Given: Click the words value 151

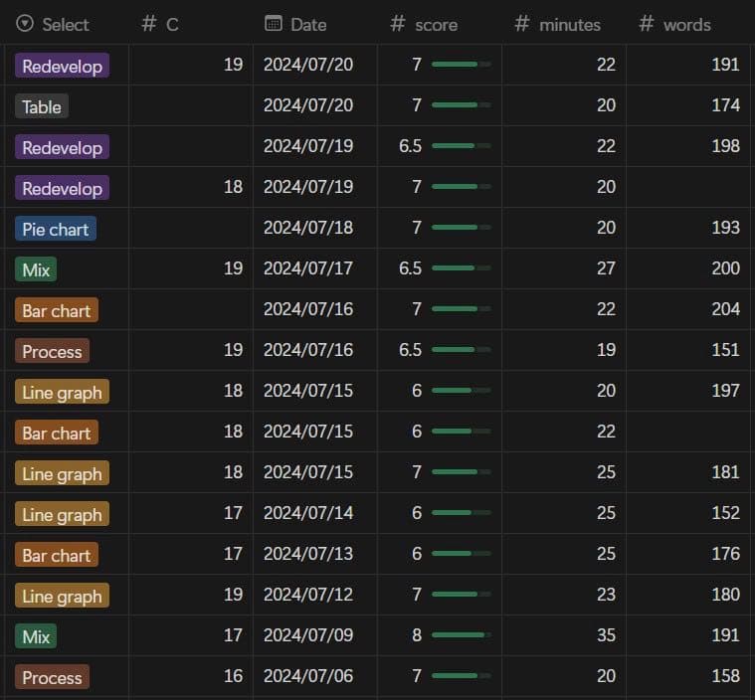Looking at the screenshot, I should point(725,350).
